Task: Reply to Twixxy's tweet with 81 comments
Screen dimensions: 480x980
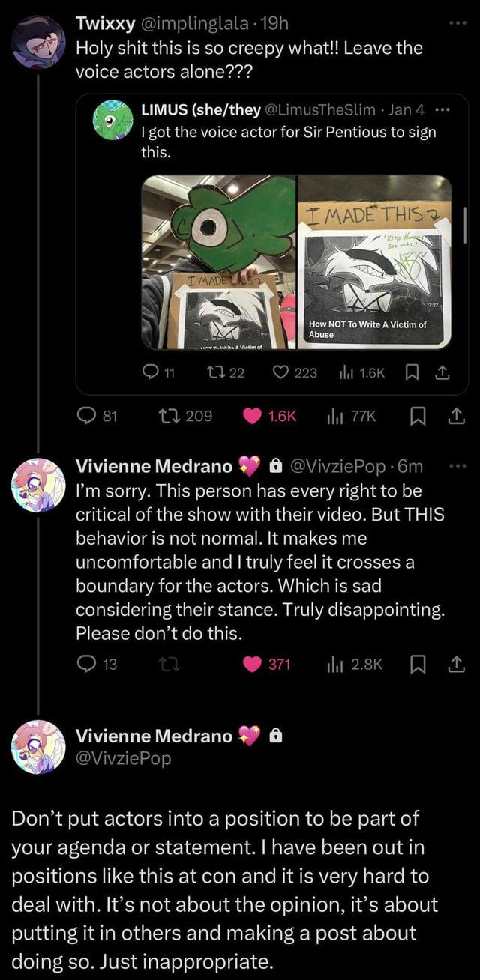Action: pyautogui.click(x=88, y=416)
